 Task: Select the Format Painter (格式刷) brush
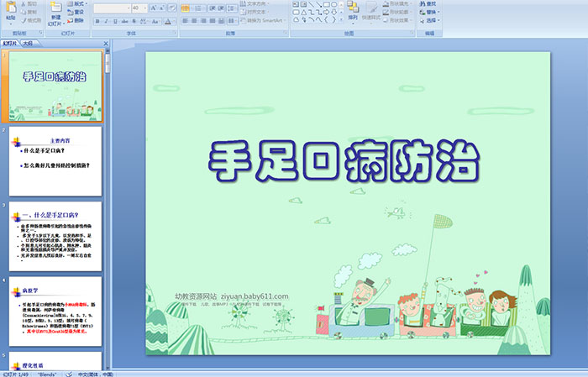coord(31,20)
